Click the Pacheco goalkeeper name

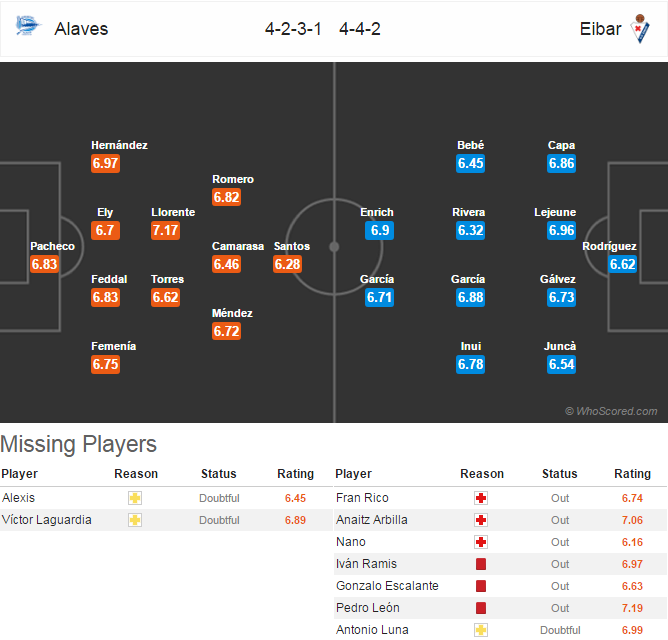click(52, 246)
